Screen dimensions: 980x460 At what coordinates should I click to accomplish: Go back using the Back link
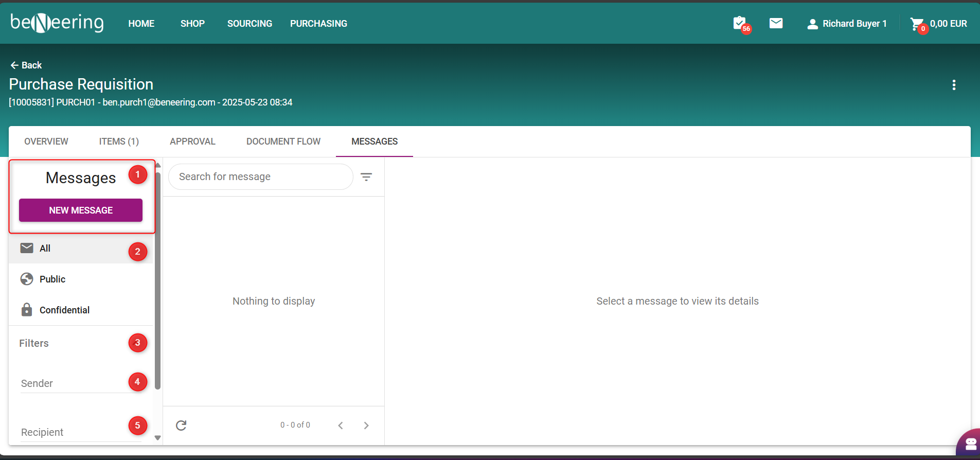(26, 65)
